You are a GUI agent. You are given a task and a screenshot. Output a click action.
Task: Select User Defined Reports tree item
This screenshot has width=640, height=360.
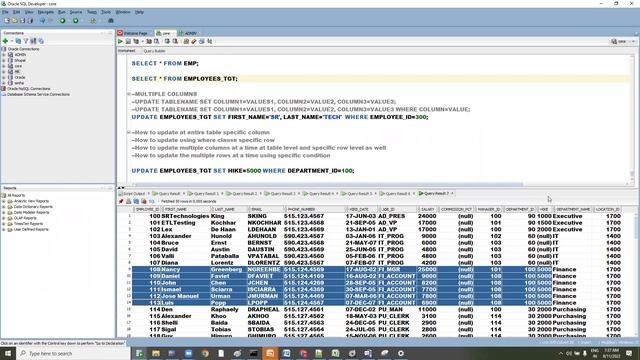tap(31, 229)
